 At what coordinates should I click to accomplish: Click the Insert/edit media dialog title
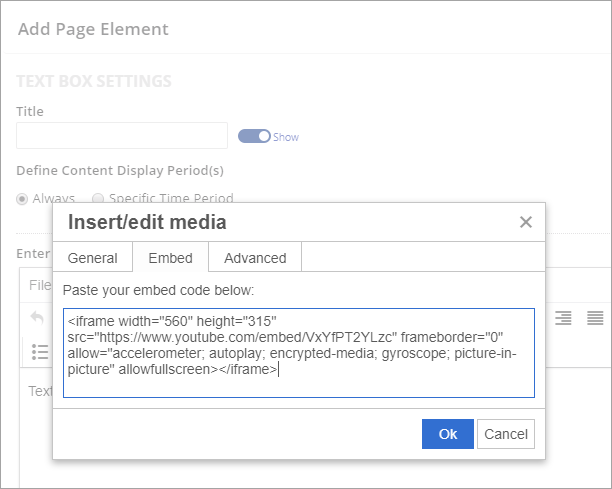(146, 222)
